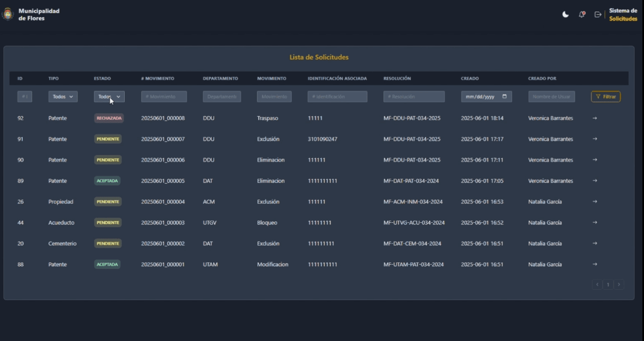Screen dimensions: 644x341
Task: Click Municipalidad de Flores title text
Action: [x=39, y=14]
